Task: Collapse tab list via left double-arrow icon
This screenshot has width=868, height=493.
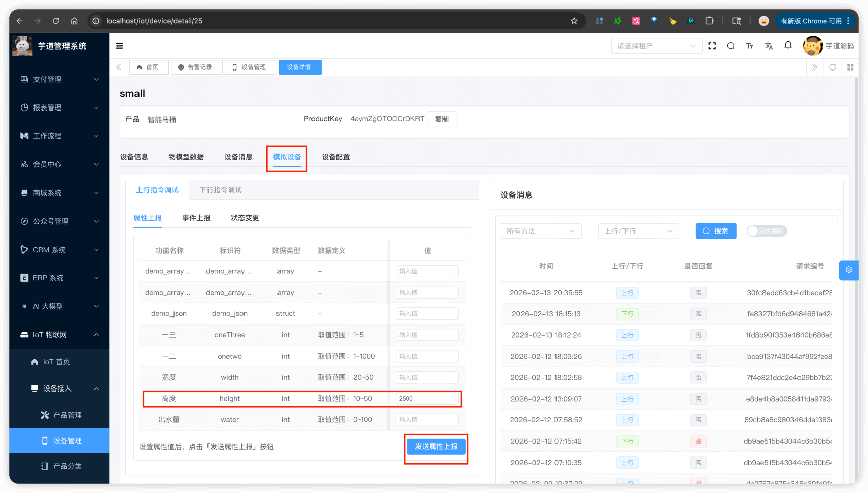Action: pyautogui.click(x=118, y=67)
